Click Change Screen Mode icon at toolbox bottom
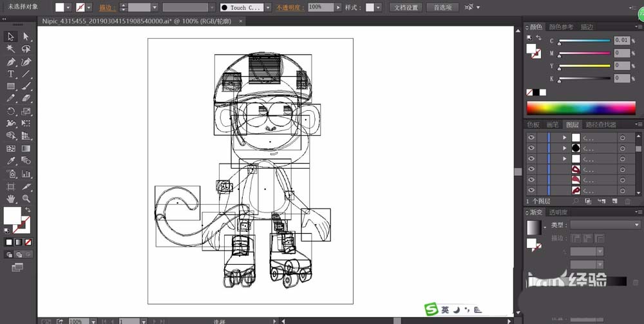 click(17, 268)
